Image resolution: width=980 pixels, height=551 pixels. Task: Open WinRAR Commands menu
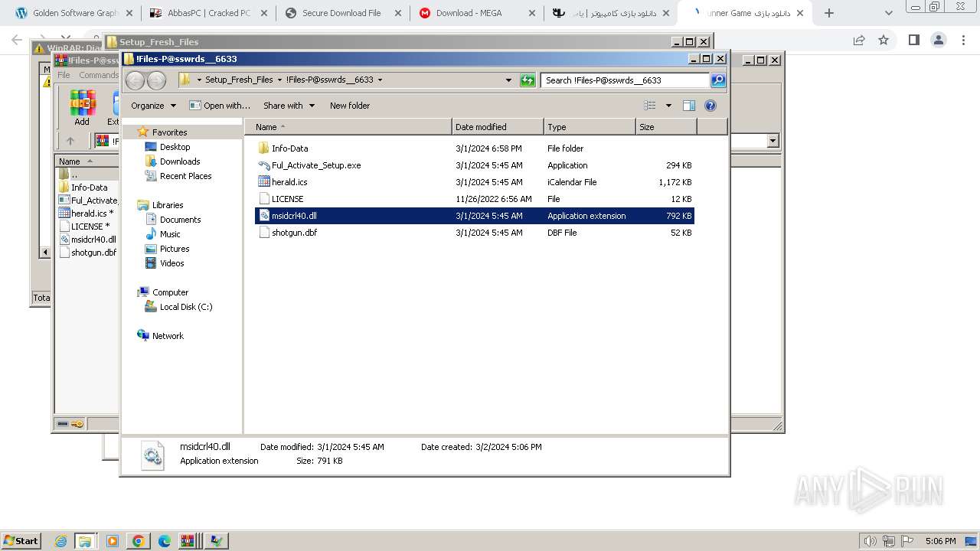(99, 75)
